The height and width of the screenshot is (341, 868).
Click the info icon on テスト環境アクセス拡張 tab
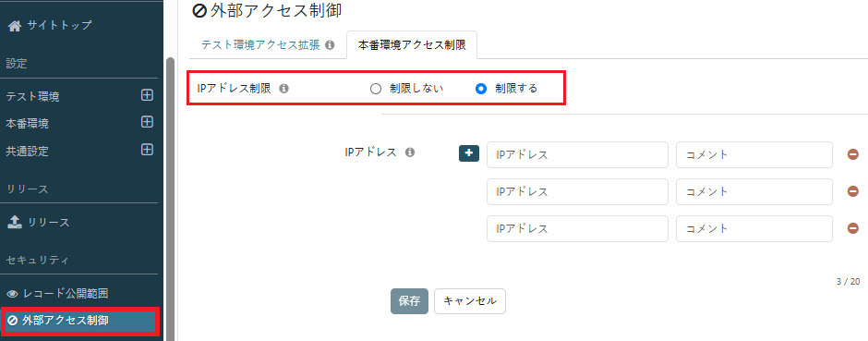(330, 45)
